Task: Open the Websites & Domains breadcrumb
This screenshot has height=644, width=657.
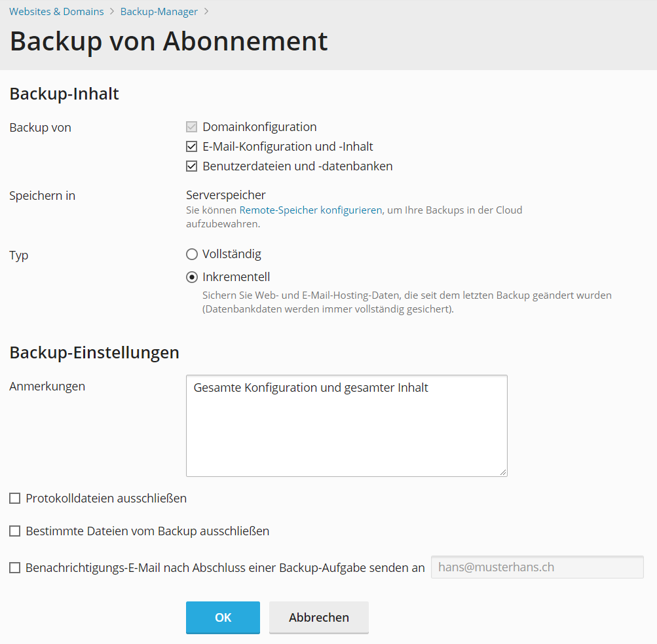Action: [56, 11]
